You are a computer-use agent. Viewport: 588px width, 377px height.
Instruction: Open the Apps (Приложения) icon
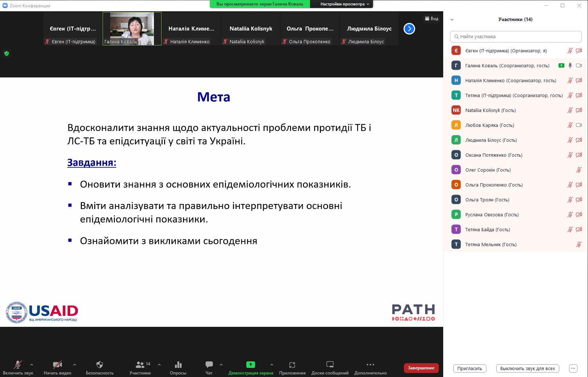tap(292, 365)
